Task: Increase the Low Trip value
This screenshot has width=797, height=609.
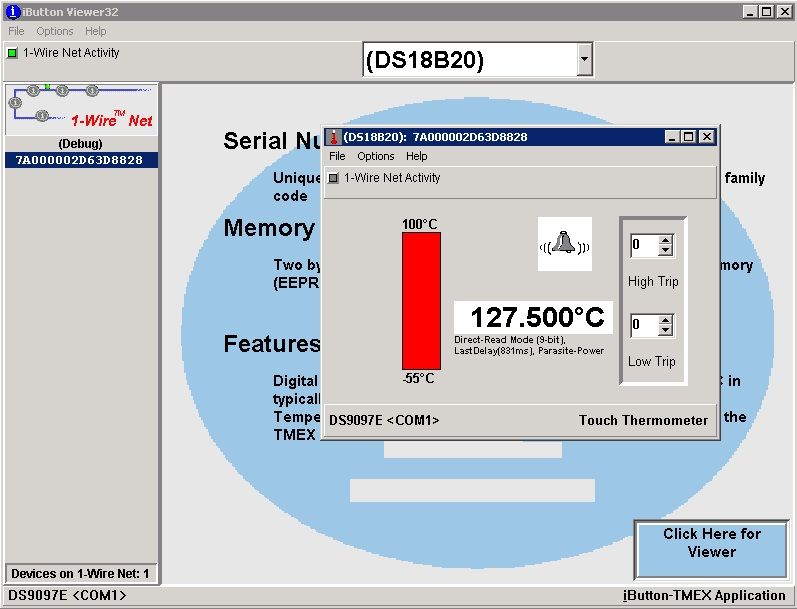Action: (665, 320)
